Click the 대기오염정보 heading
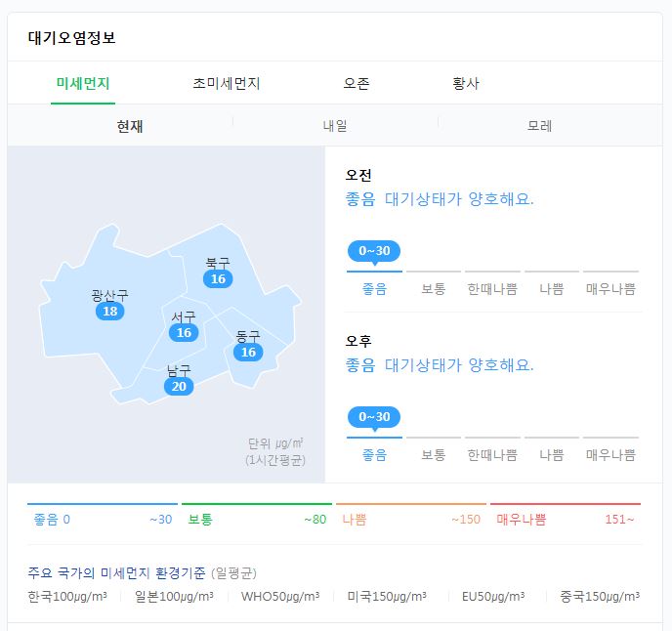 tap(71, 38)
